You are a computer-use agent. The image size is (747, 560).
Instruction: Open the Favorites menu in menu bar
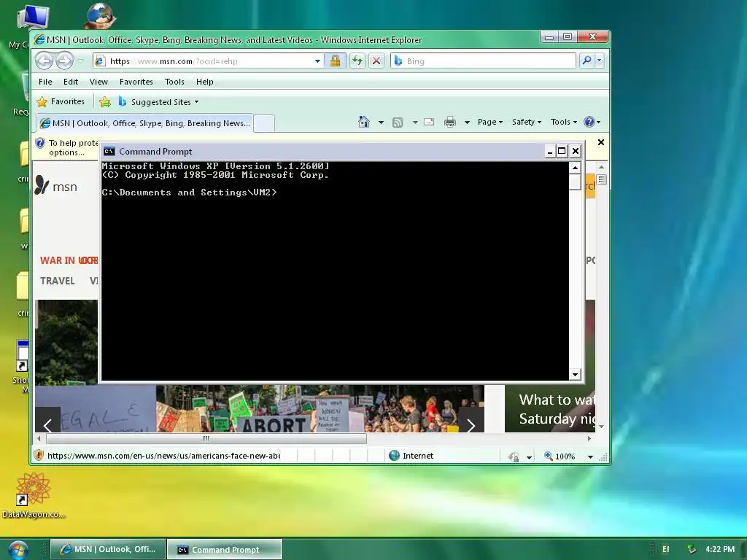coord(136,82)
